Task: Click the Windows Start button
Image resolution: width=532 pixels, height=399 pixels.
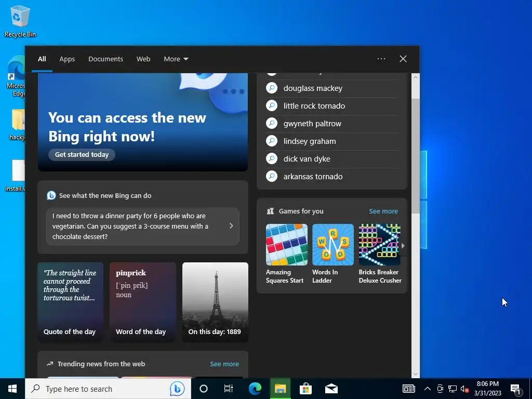Action: coord(12,389)
